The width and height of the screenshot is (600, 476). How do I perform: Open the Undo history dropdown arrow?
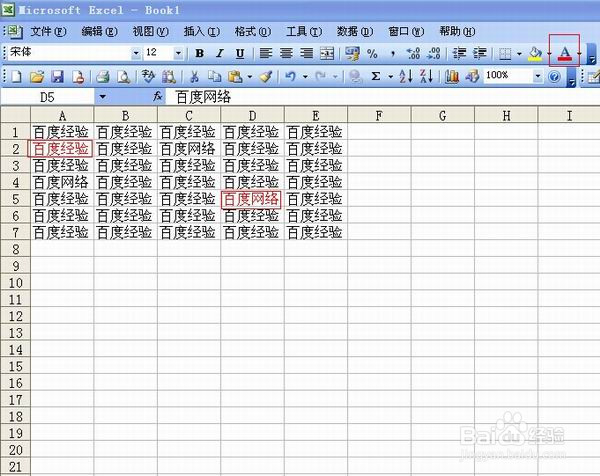coord(305,77)
